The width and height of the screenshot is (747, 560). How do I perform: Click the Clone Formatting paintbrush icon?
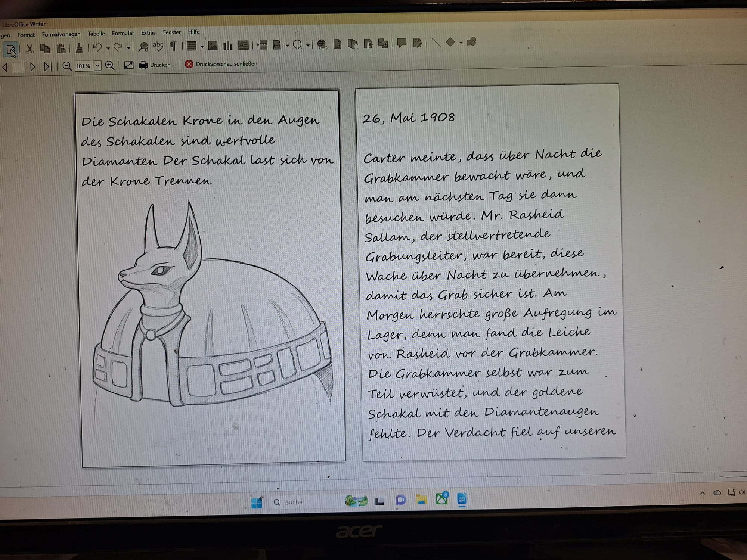point(79,48)
